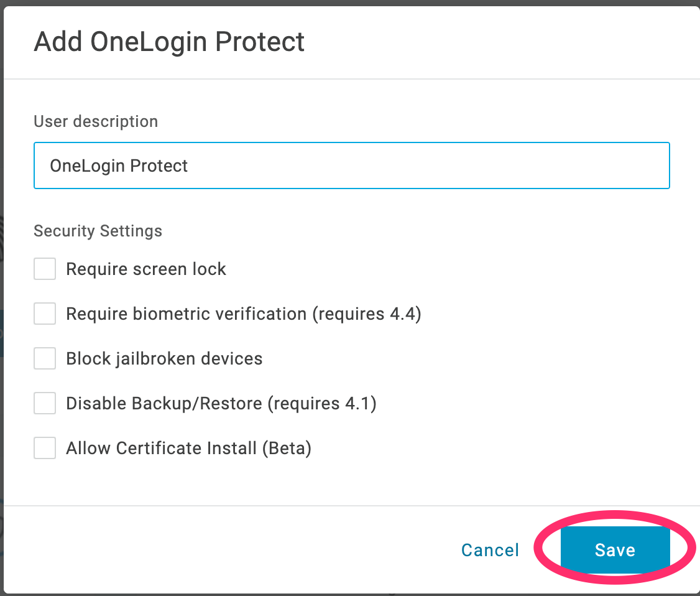
Task: Turn on Block jailbroken devices
Action: [44, 358]
